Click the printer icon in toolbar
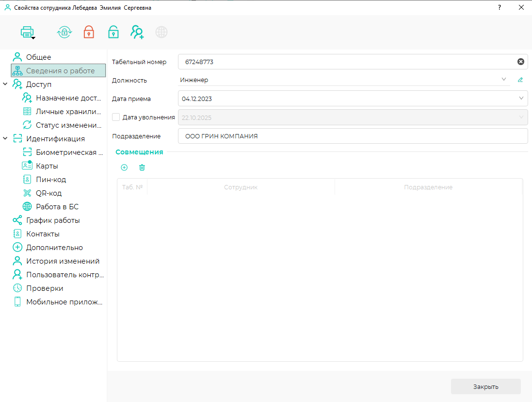The width and height of the screenshot is (532, 402). click(x=27, y=32)
